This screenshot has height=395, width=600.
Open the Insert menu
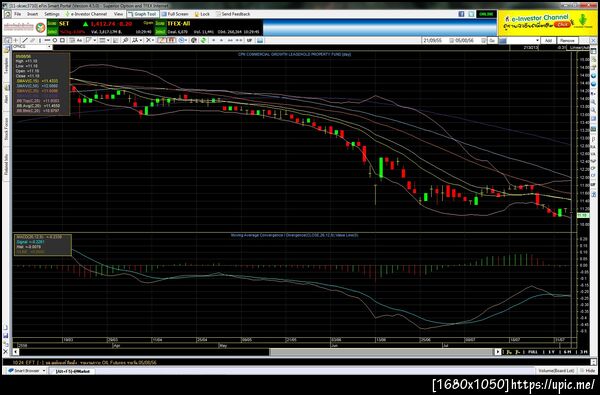[x=33, y=14]
